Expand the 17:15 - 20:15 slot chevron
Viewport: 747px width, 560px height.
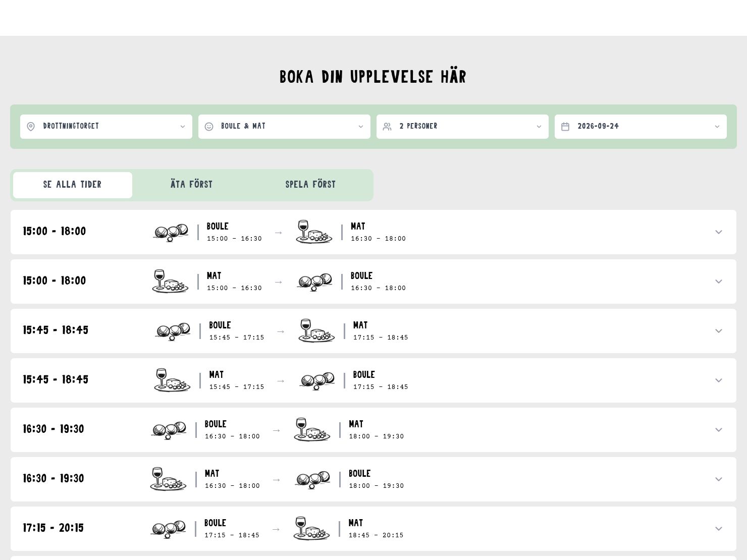(x=719, y=529)
